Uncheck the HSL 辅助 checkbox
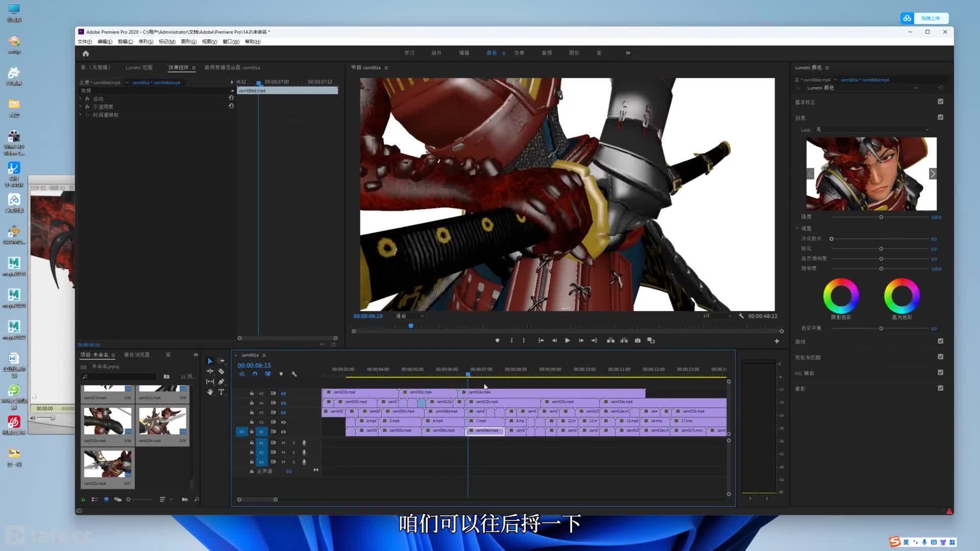The width and height of the screenshot is (980, 551). (x=940, y=372)
